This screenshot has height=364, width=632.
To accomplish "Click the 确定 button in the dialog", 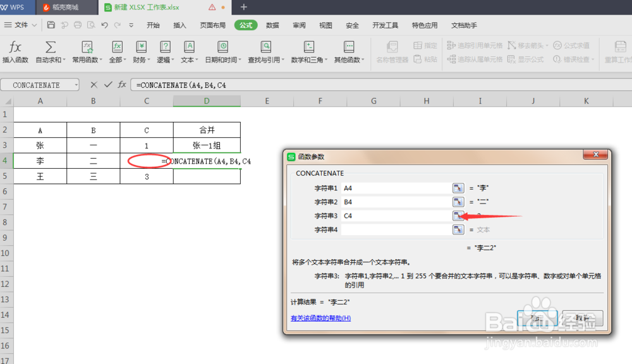I will point(537,318).
